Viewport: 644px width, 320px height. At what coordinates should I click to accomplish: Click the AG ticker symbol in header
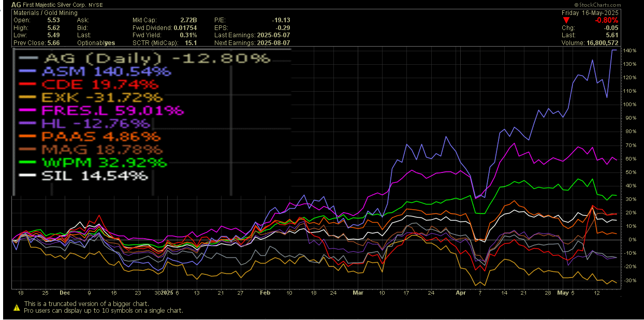17,4
